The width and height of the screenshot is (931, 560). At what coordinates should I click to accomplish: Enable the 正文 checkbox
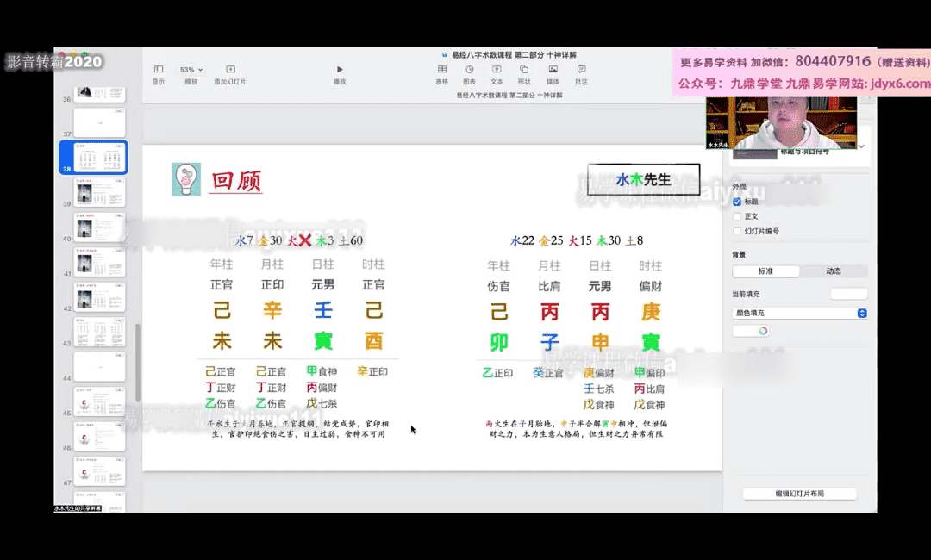tap(737, 216)
